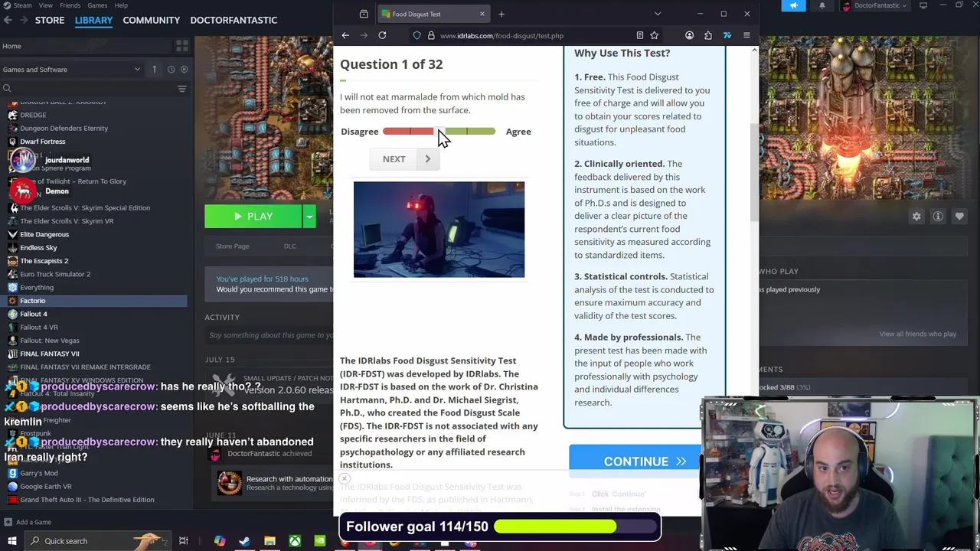Image resolution: width=980 pixels, height=551 pixels.
Task: Set the Disagree–Agree slider value
Action: [x=439, y=132]
